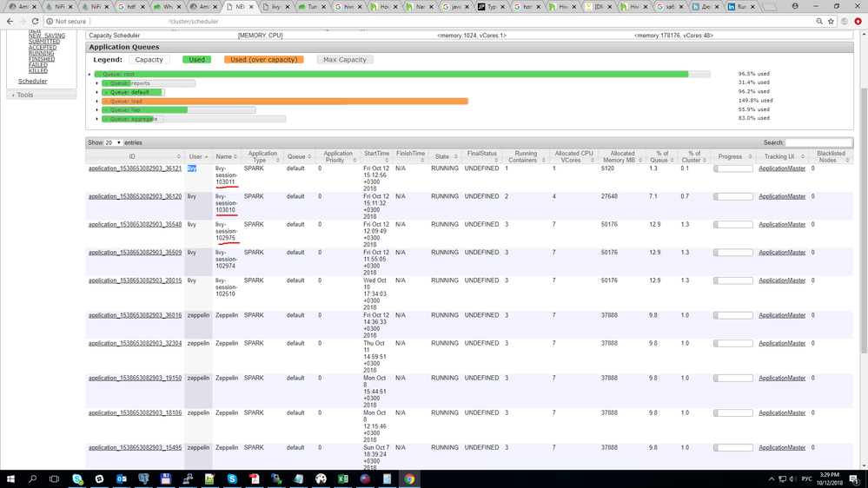Open application_1538653082903_36016 zeppelin link
This screenshot has height=488, width=868.
135,315
